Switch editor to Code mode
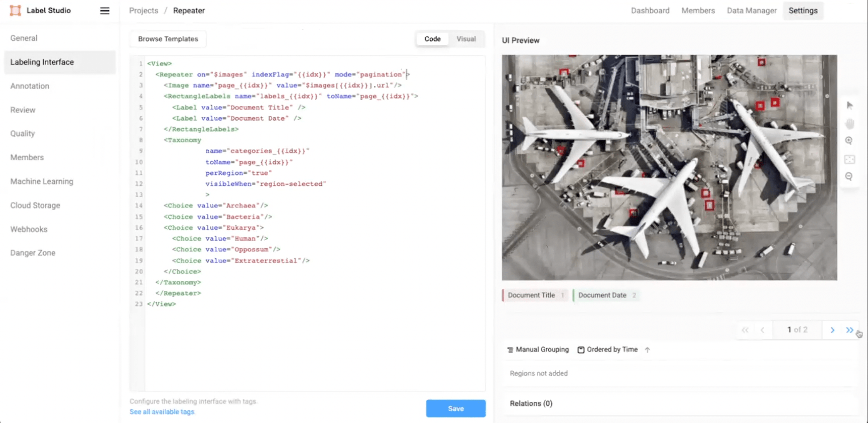This screenshot has width=868, height=423. coord(432,39)
